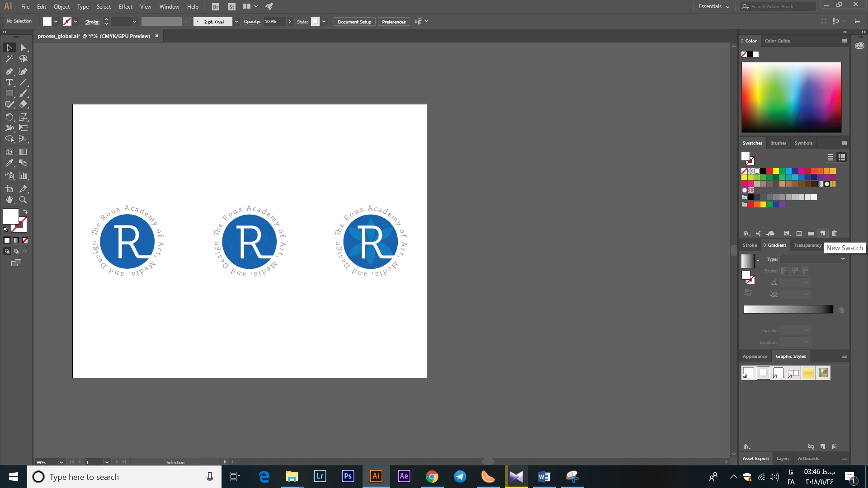
Task: Switch to the Color Guide tab
Action: [777, 41]
